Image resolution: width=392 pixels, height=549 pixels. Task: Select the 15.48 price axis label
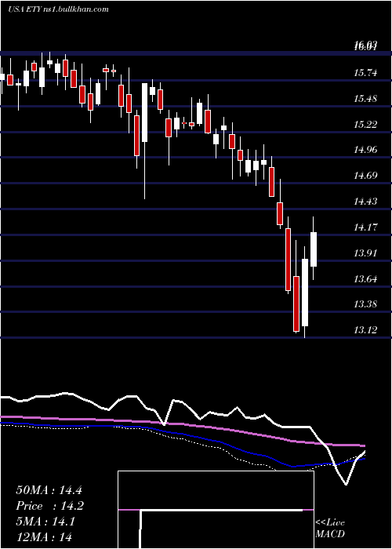tap(365, 98)
